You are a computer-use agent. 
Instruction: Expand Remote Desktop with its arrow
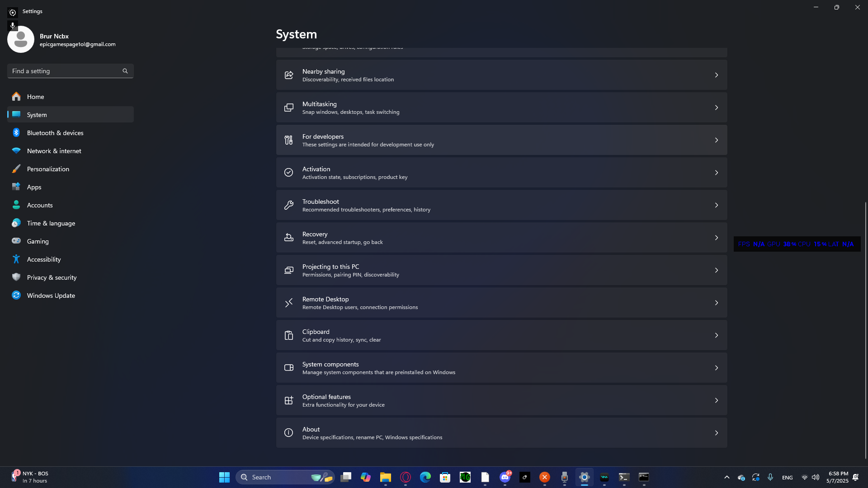pos(716,303)
